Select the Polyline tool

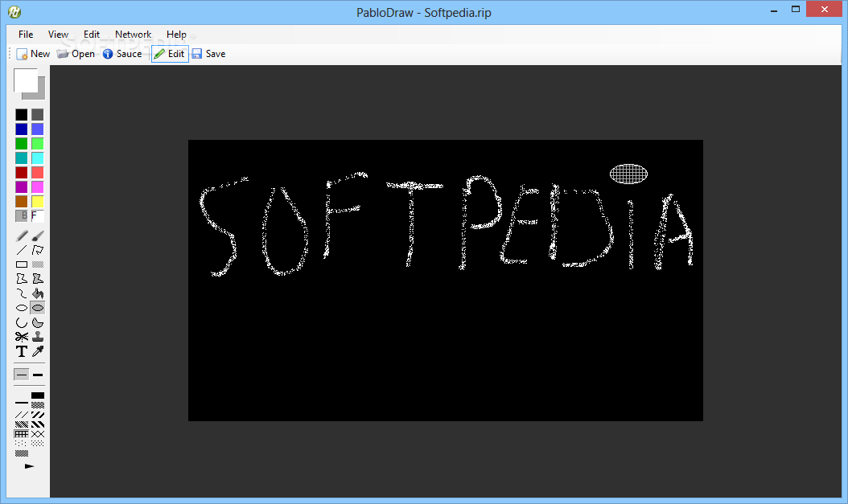click(x=38, y=250)
